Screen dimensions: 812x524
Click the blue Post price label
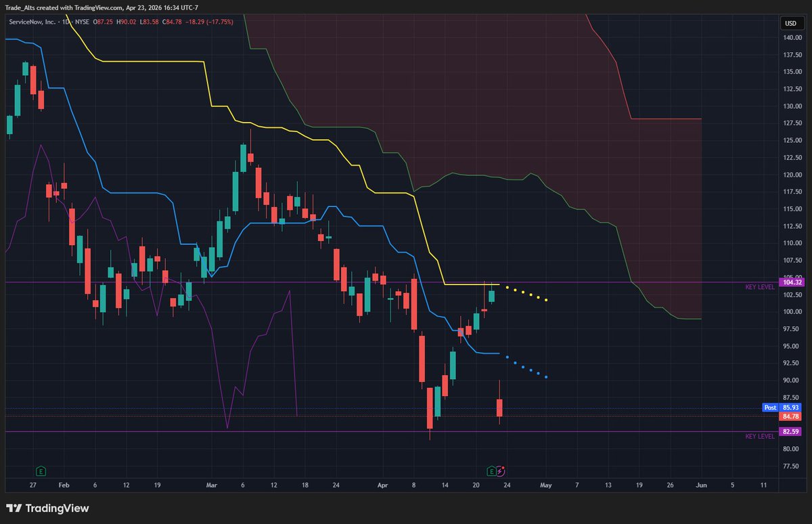(769, 408)
